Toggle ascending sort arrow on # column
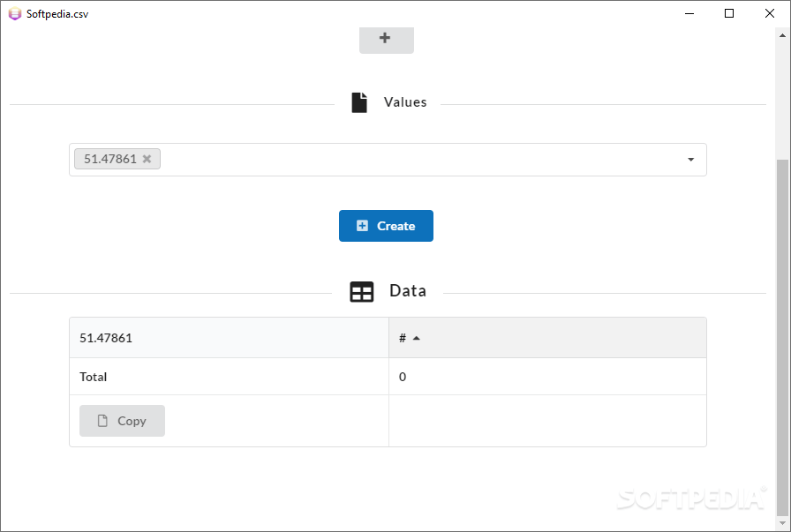The image size is (791, 532). click(416, 338)
